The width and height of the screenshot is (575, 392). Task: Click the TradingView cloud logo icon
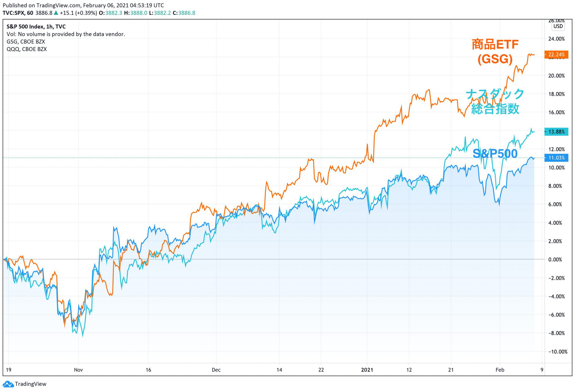[x=8, y=384]
